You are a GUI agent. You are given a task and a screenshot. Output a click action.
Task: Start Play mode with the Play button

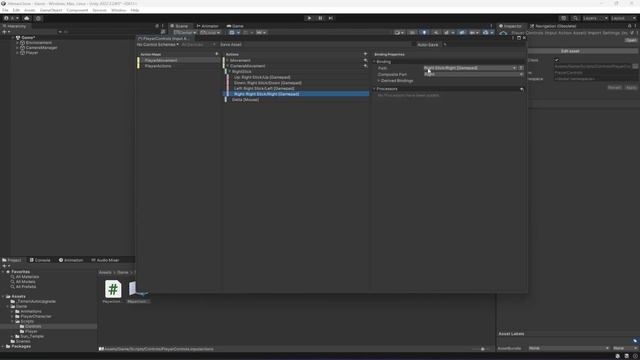(309, 18)
